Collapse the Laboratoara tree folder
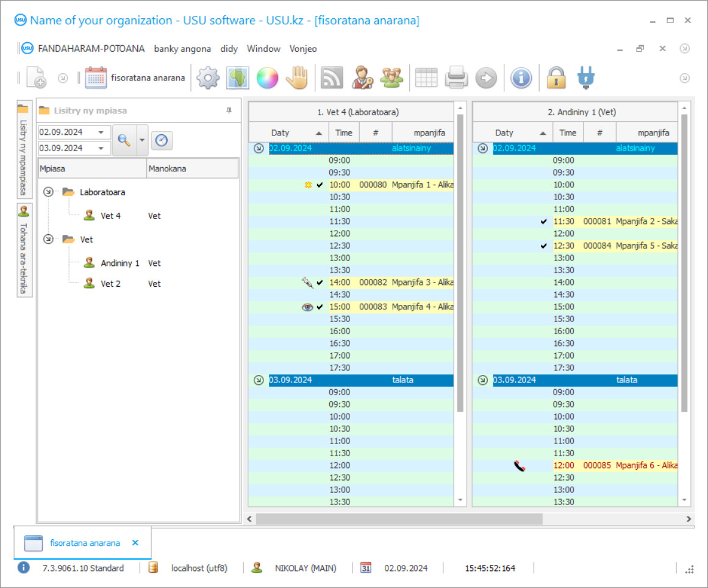This screenshot has width=708, height=588. click(48, 192)
